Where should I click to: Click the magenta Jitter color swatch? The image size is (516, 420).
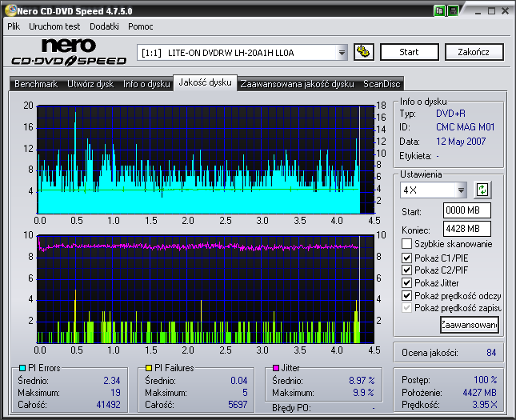click(x=276, y=368)
